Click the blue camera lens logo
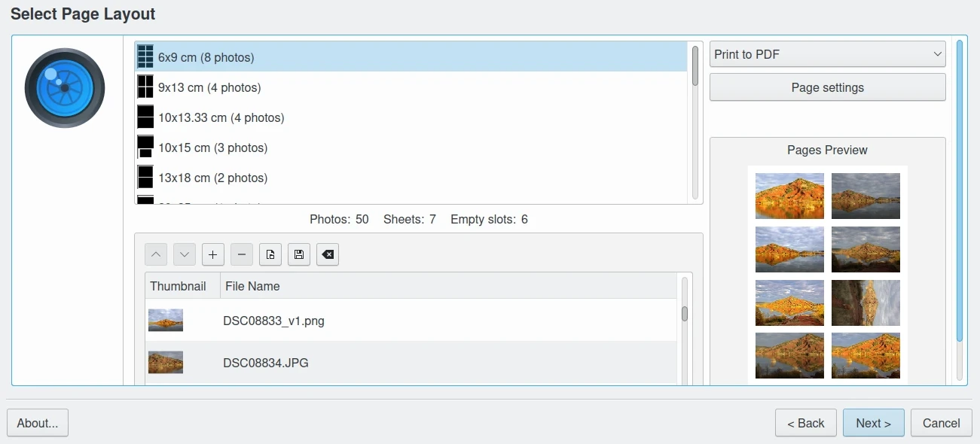 [x=65, y=88]
